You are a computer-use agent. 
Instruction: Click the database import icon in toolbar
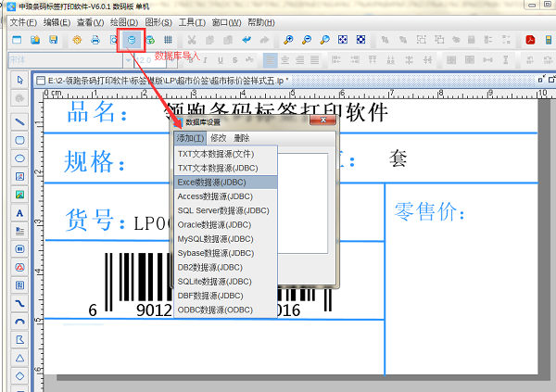[133, 40]
